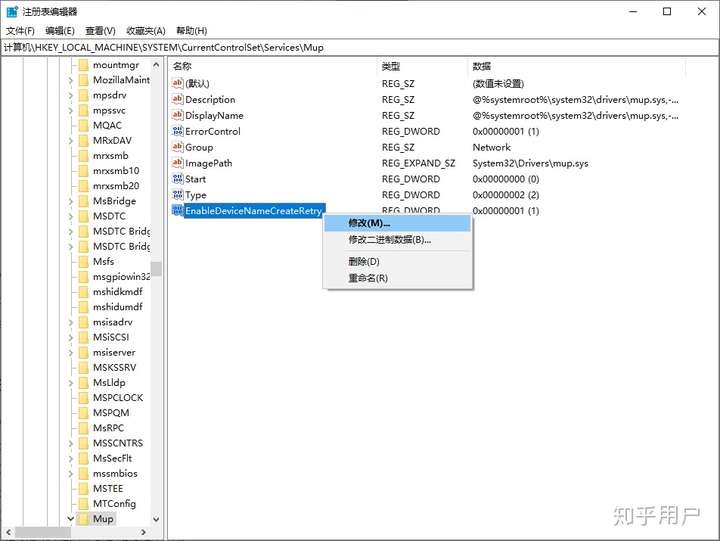Click the MsRPC folder icon
This screenshot has height=541, width=720.
coord(83,428)
